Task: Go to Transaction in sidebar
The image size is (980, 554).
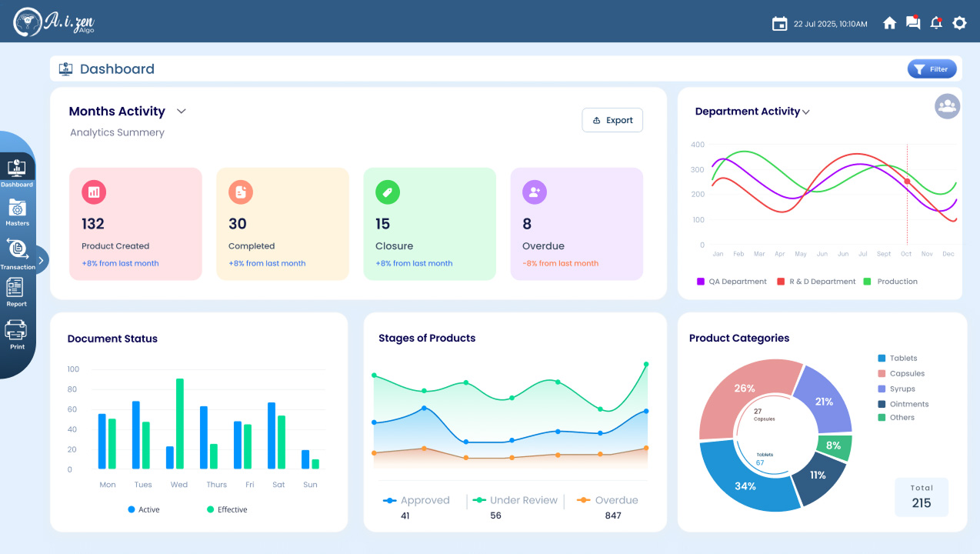Action: (18, 255)
